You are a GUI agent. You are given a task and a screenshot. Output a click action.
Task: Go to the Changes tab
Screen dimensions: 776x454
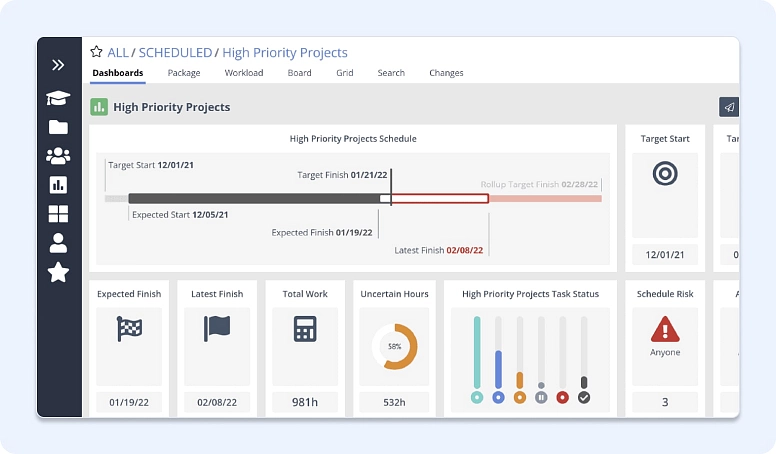446,73
